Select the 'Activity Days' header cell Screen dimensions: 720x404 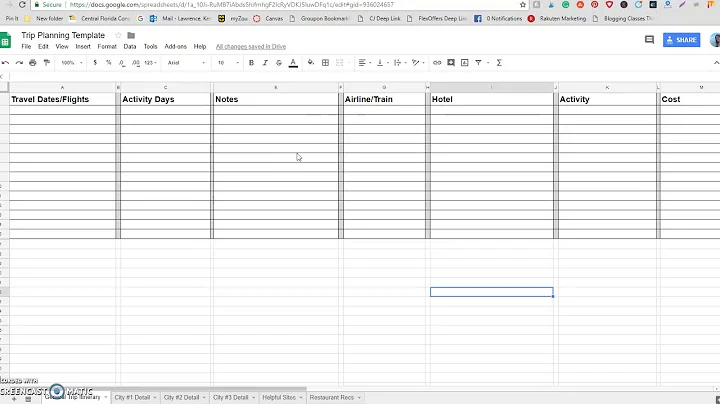pos(165,99)
